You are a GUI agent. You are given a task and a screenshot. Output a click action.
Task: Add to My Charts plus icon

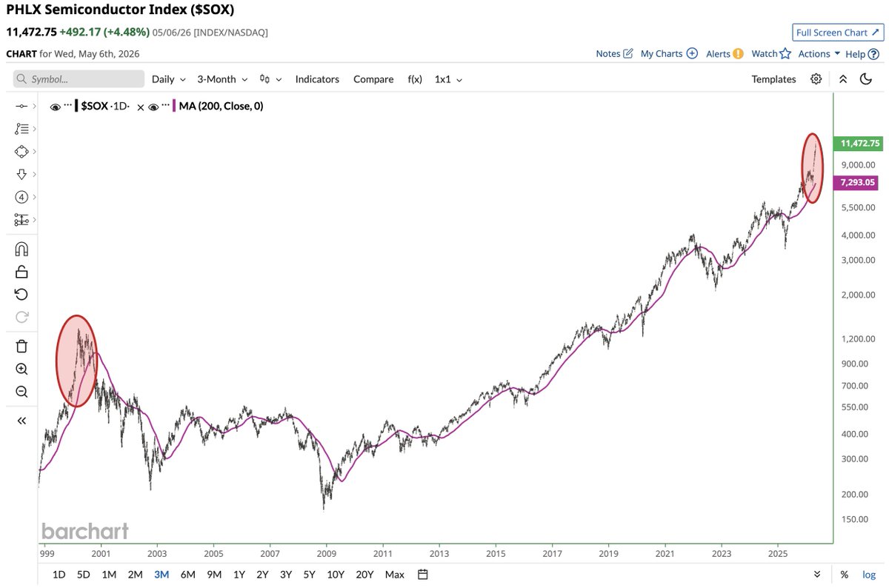[x=692, y=53]
